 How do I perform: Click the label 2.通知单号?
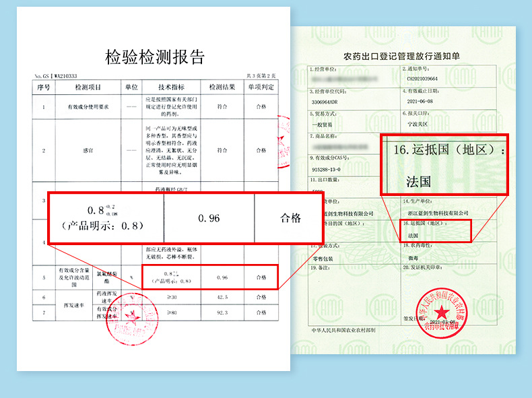pos(415,69)
